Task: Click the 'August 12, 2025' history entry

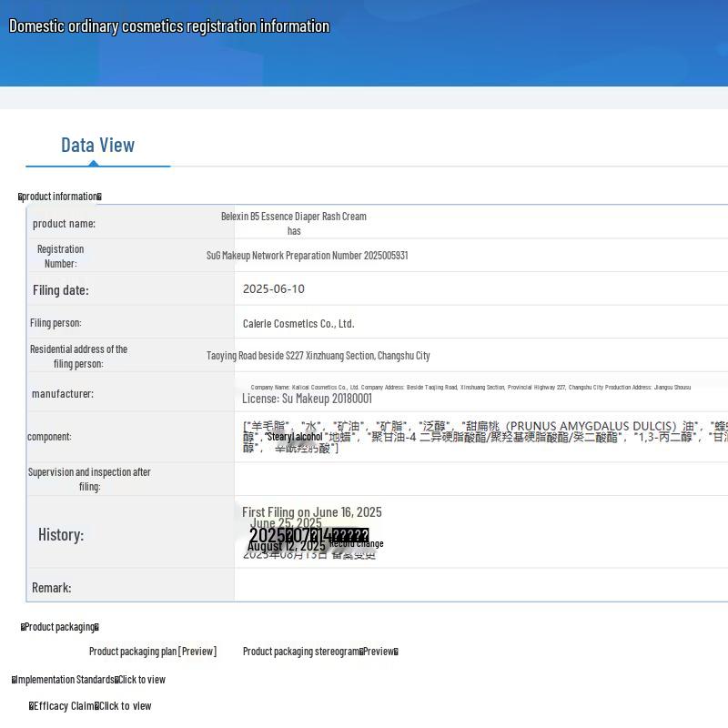Action: (286, 546)
